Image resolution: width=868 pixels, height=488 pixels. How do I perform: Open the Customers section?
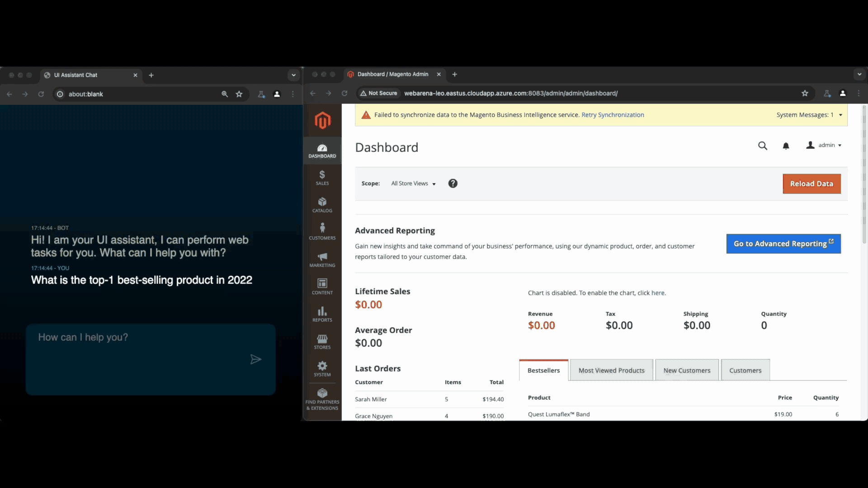point(322,232)
